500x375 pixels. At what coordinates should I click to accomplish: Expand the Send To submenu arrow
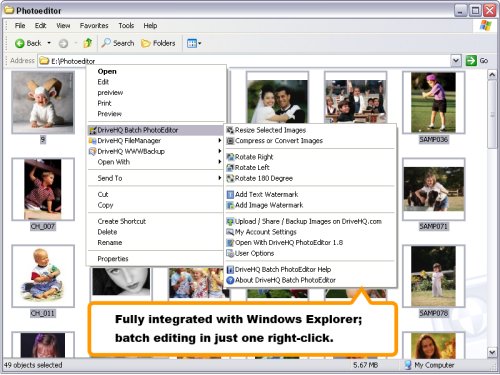click(x=220, y=178)
